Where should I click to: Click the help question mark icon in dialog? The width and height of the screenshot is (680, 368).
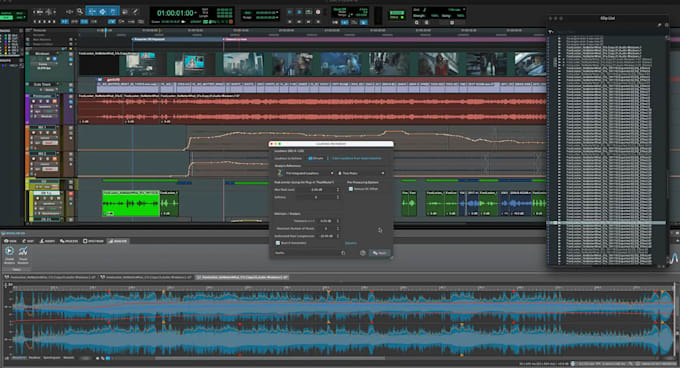(363, 253)
